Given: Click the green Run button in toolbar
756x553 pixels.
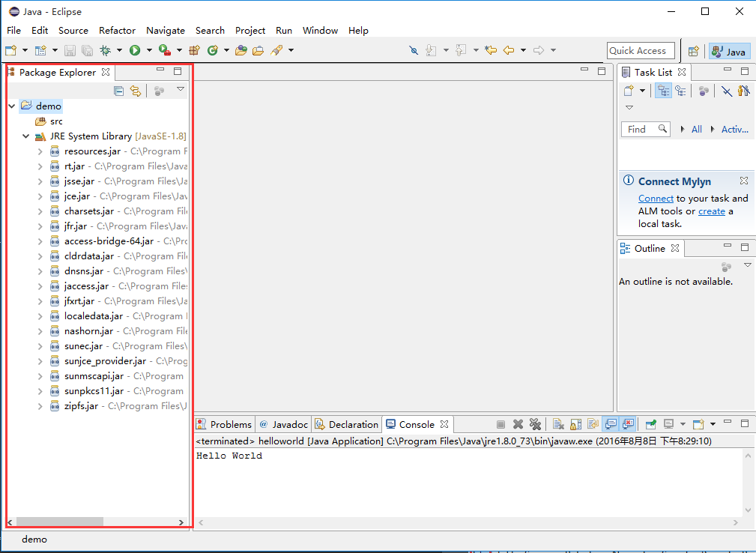Looking at the screenshot, I should pyautogui.click(x=135, y=50).
